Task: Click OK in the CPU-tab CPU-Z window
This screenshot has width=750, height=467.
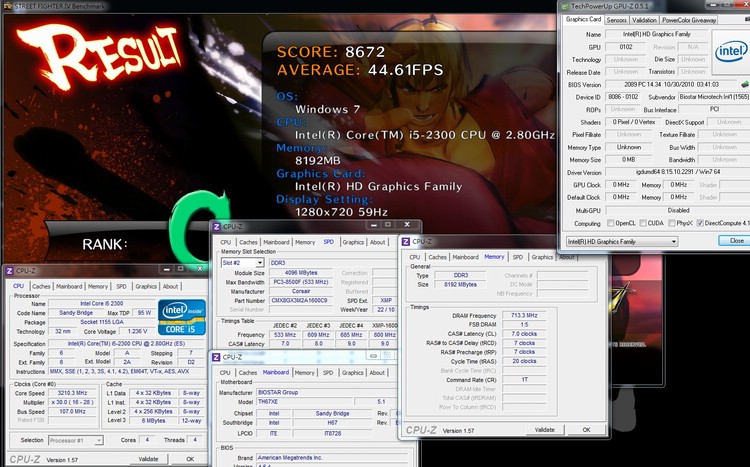Action: click(190, 459)
